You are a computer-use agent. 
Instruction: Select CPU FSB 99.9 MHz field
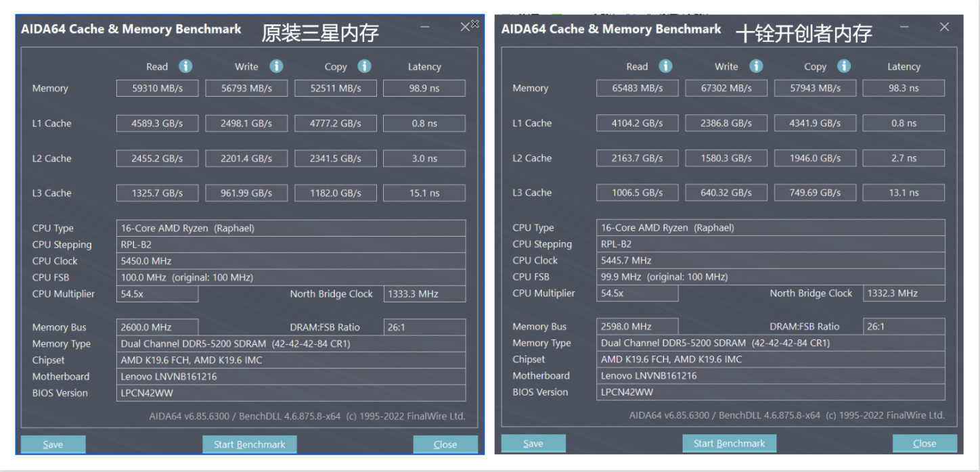click(x=771, y=277)
